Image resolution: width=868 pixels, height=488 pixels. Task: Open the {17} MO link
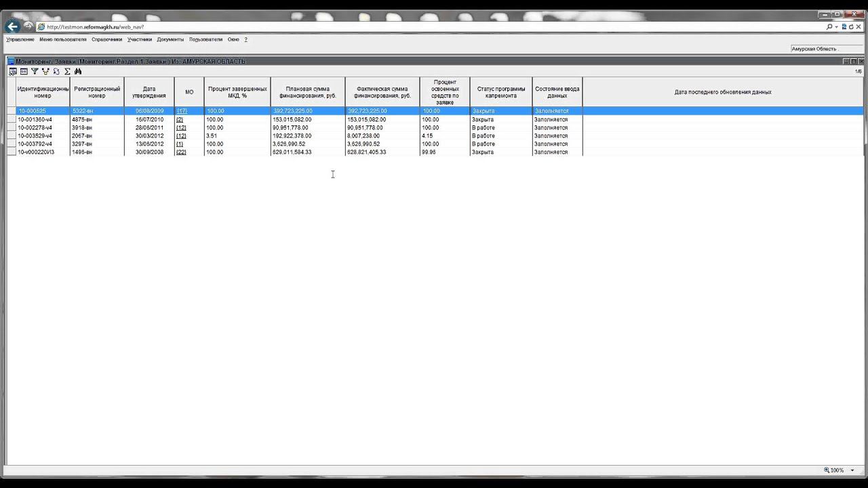(x=181, y=111)
